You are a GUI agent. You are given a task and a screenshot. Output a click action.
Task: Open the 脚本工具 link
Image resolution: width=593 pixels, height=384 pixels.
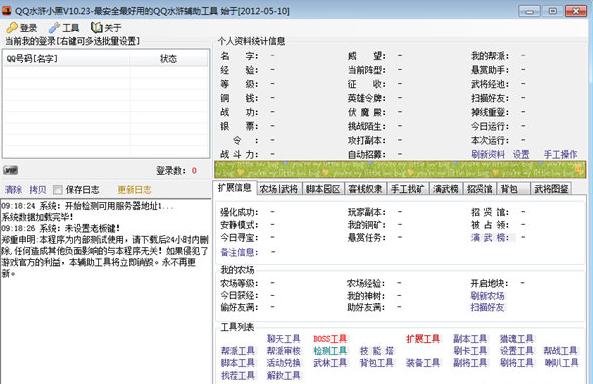tap(238, 363)
